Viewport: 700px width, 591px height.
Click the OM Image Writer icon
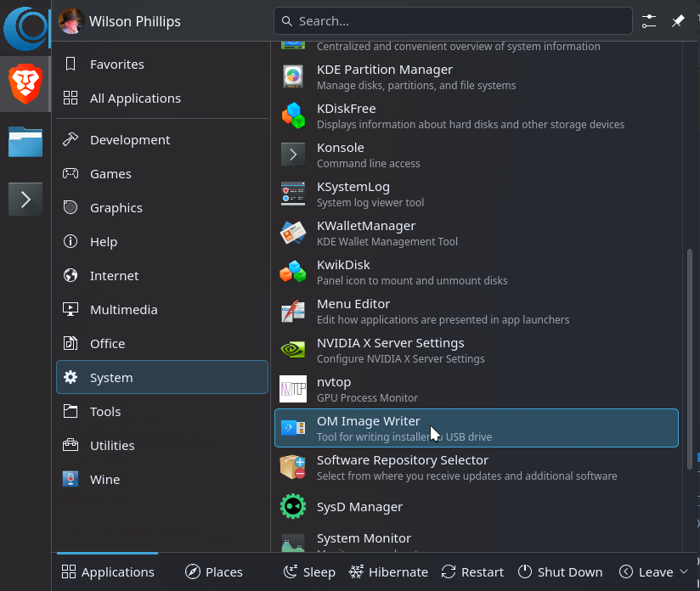(293, 428)
